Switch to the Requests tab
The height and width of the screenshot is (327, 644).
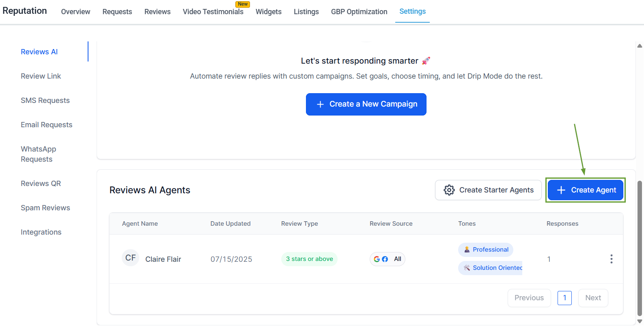117,12
